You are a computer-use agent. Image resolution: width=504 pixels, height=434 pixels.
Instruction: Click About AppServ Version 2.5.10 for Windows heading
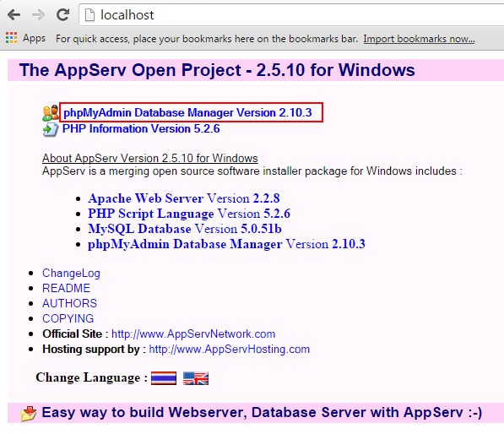pyautogui.click(x=149, y=158)
